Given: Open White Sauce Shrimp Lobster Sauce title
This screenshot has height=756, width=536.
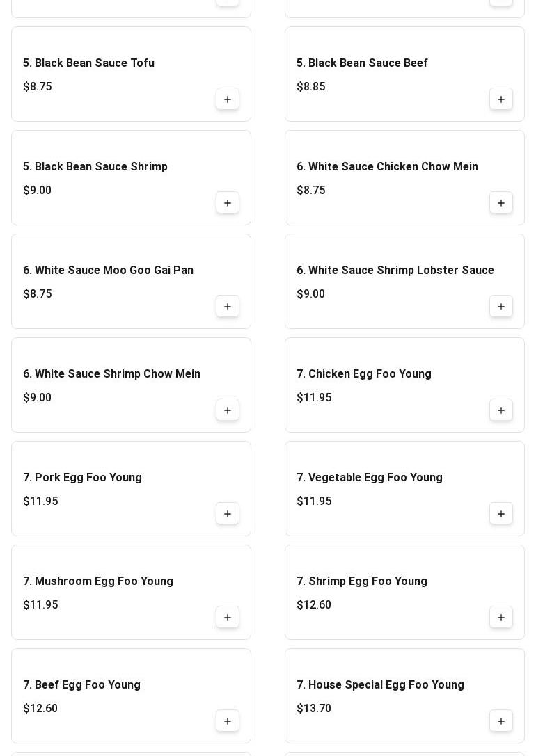Looking at the screenshot, I should [395, 270].
